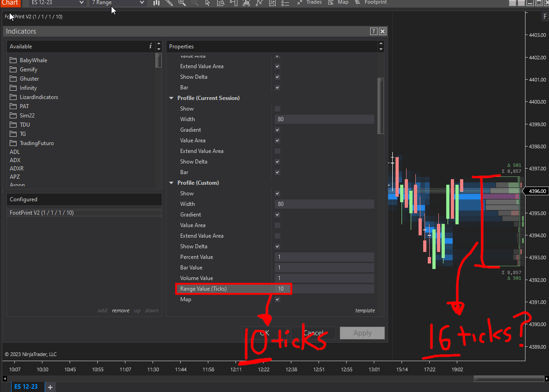Select the cursor pointer tool icon

[207, 3]
